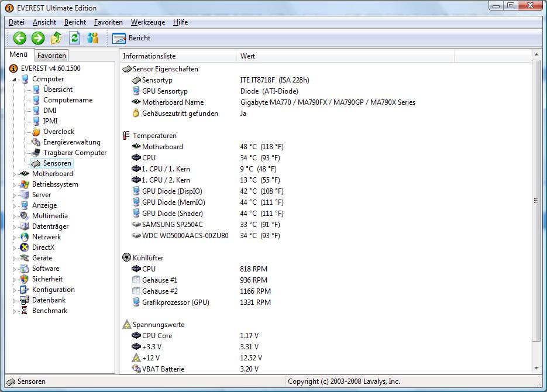Open the Ansicht menu
The width and height of the screenshot is (547, 392).
(x=44, y=22)
